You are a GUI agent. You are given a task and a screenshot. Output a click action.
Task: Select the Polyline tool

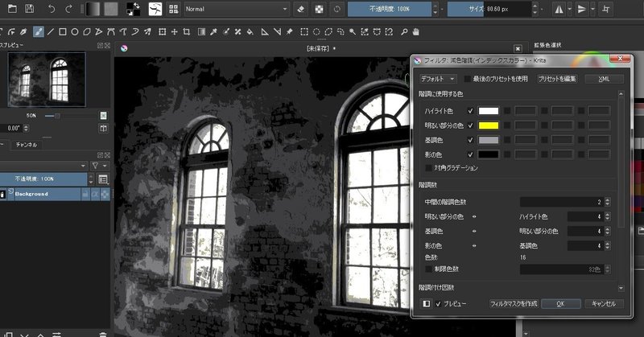(98, 31)
